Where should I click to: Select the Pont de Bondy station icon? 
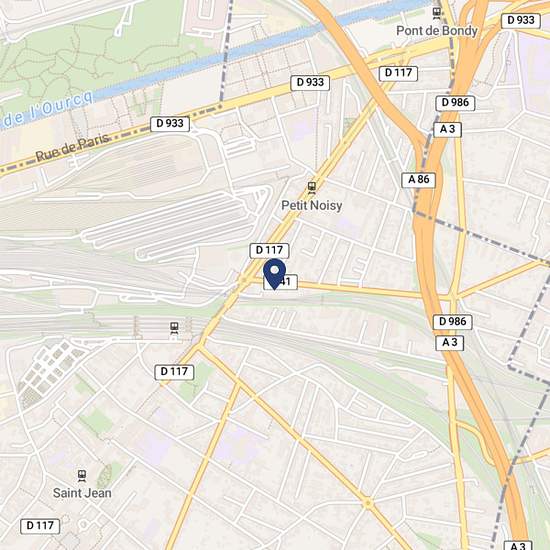(437, 13)
